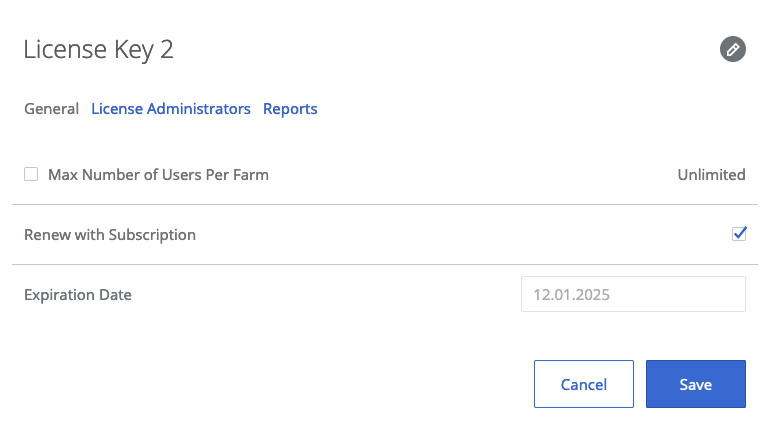The width and height of the screenshot is (769, 430).
Task: Dismiss the dialog with Cancel
Action: coord(584,384)
